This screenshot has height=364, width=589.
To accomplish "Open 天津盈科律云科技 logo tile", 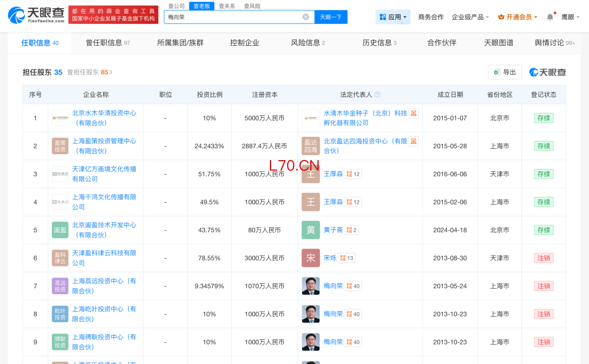I will pyautogui.click(x=60, y=258).
